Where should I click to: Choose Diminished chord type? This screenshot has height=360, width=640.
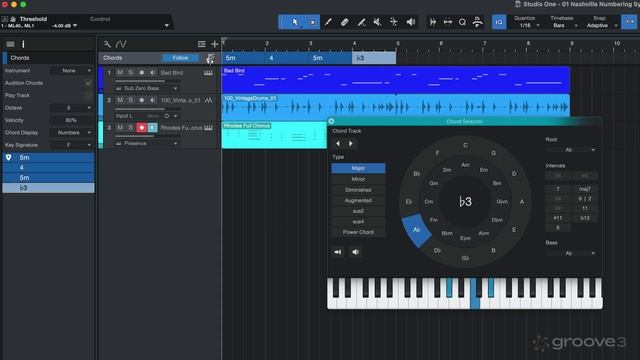pos(358,190)
